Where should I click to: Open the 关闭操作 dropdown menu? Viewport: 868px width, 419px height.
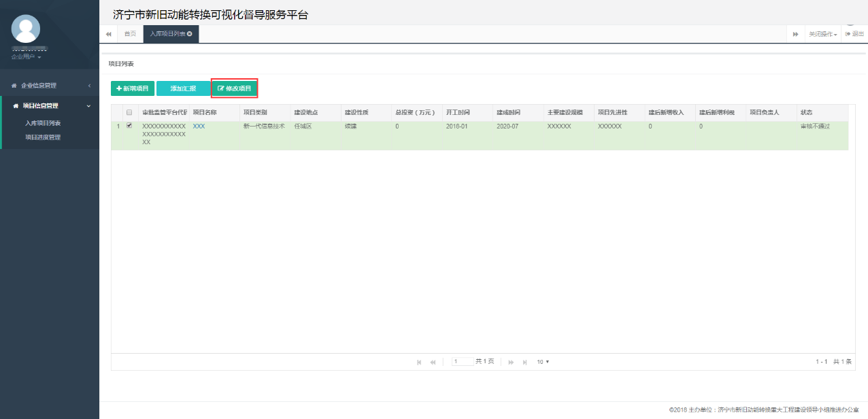click(821, 33)
